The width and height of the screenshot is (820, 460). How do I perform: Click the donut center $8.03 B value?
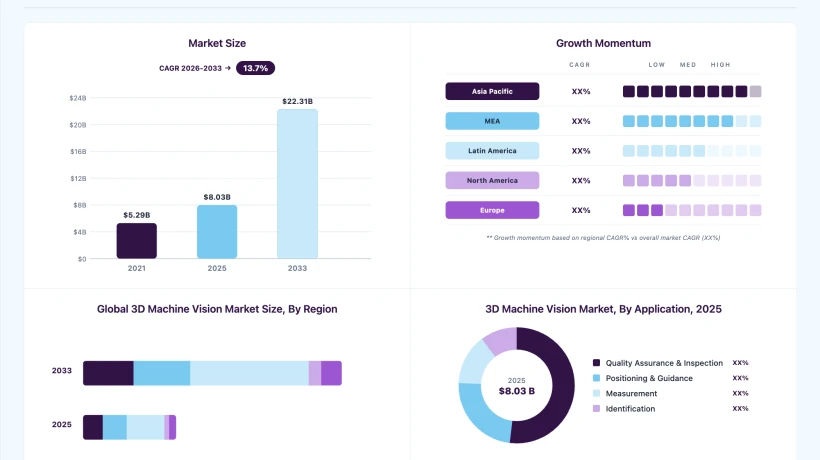coord(517,391)
